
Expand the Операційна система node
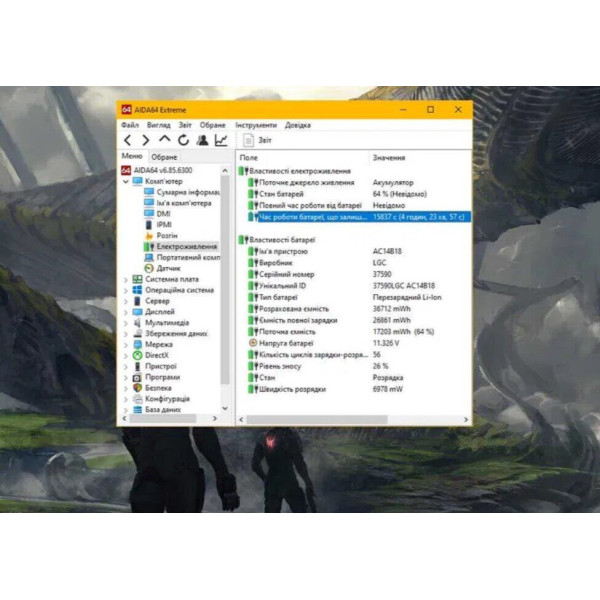coord(126,290)
